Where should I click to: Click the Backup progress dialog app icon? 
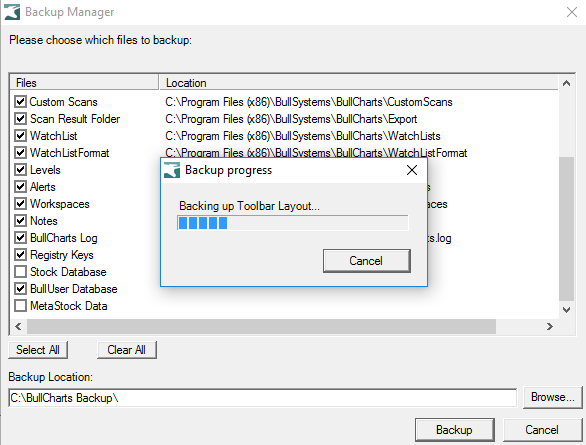tap(172, 170)
